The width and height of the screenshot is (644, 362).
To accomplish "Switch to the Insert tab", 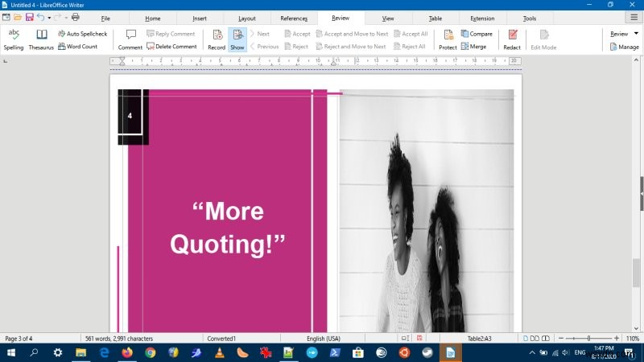I will pyautogui.click(x=200, y=19).
